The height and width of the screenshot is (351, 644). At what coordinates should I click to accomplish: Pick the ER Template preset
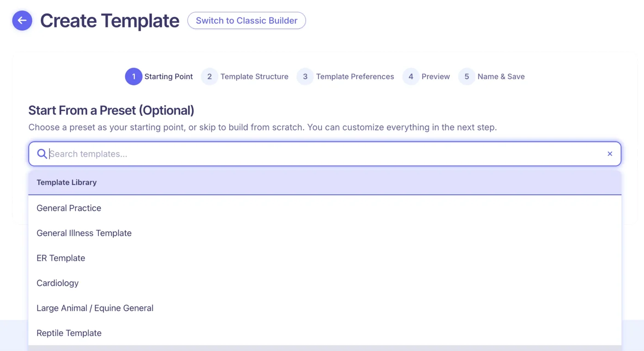(x=325, y=258)
